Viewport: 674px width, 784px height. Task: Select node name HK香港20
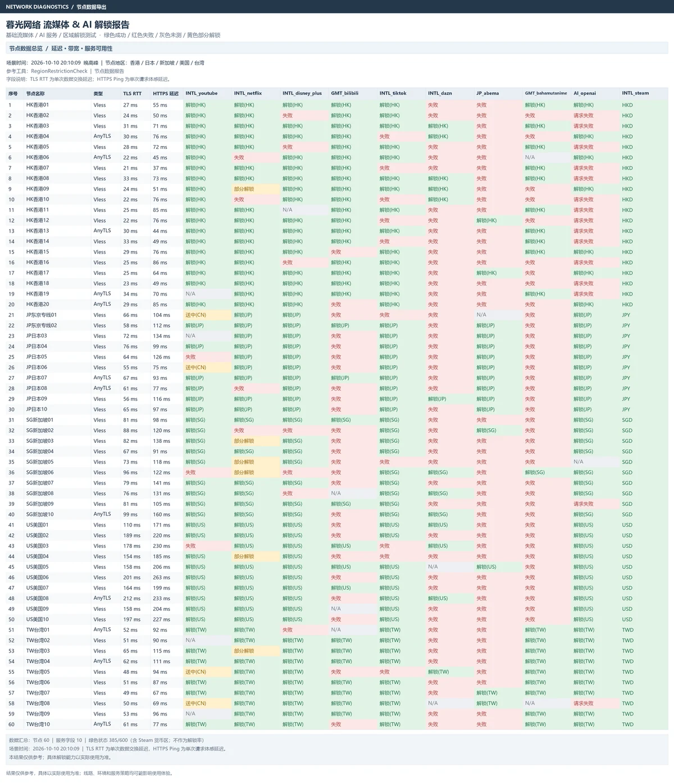tap(38, 305)
